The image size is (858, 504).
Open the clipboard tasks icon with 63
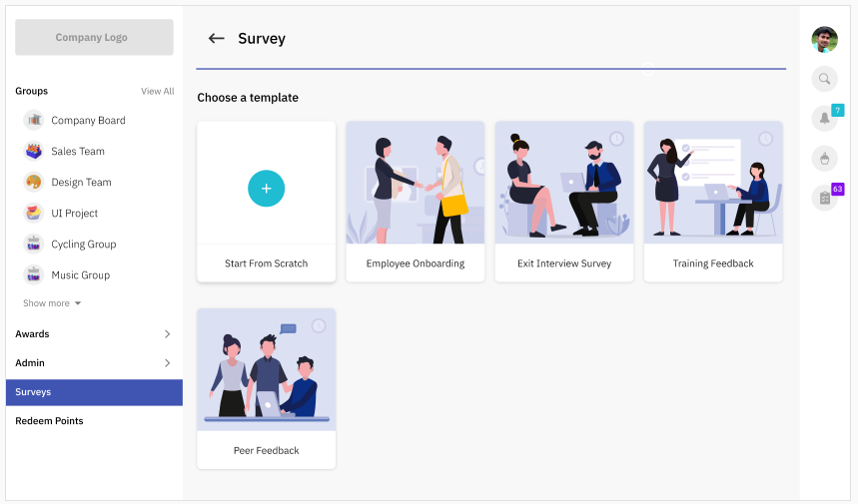point(825,198)
